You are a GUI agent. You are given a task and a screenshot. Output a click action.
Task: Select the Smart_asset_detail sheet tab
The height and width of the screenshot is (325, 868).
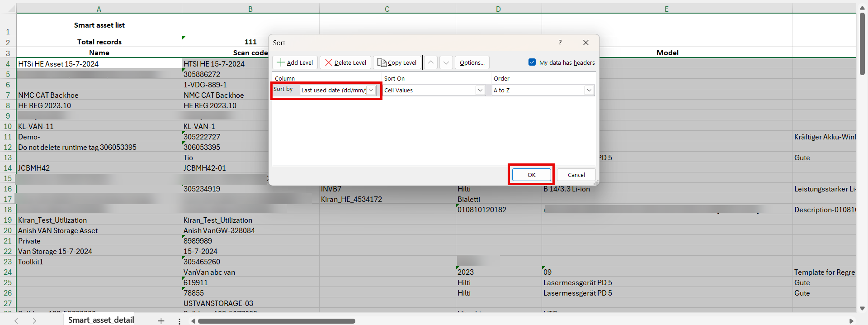(x=101, y=320)
